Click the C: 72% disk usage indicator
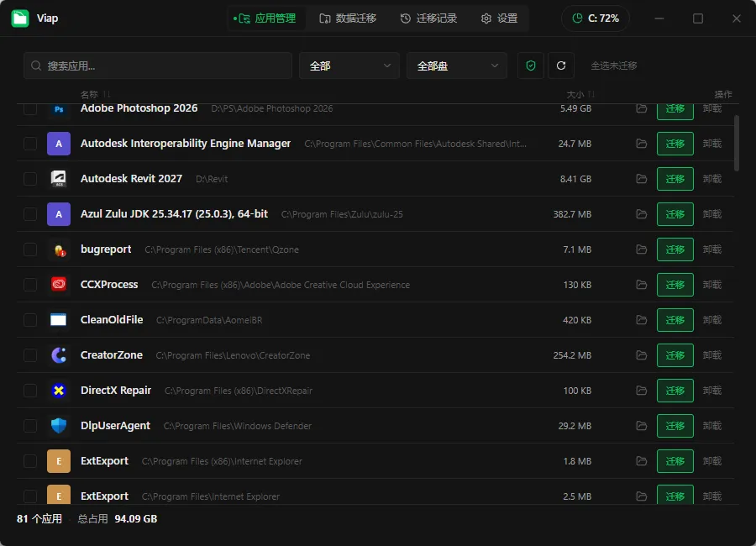 click(596, 18)
